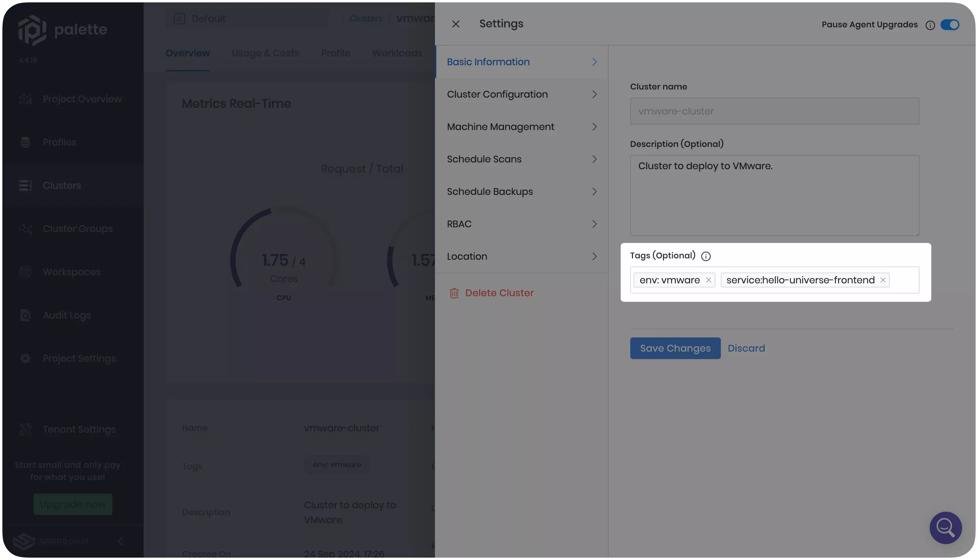Collapse the sidebar with the bottom chevron

pyautogui.click(x=120, y=541)
